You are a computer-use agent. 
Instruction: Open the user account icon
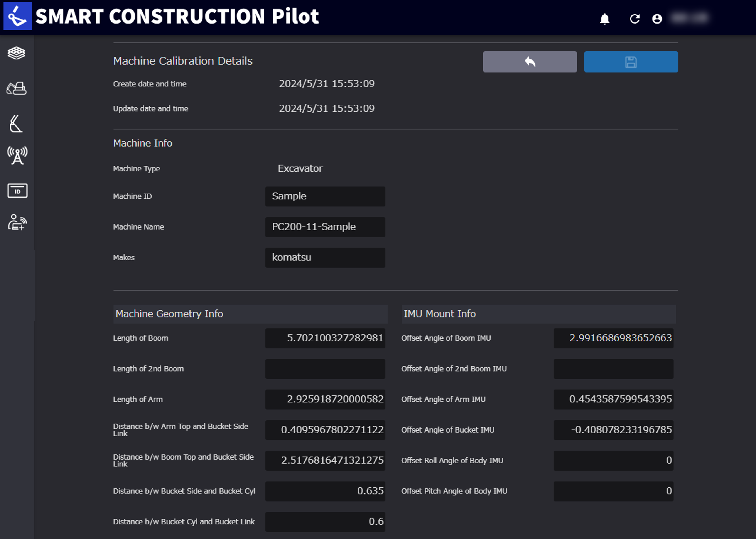(x=657, y=19)
